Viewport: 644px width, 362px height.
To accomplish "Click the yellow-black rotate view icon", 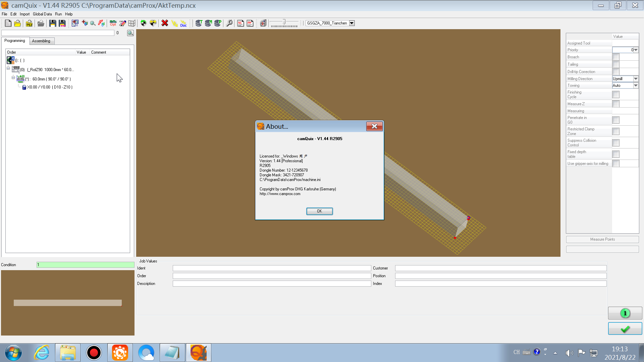I will click(153, 23).
